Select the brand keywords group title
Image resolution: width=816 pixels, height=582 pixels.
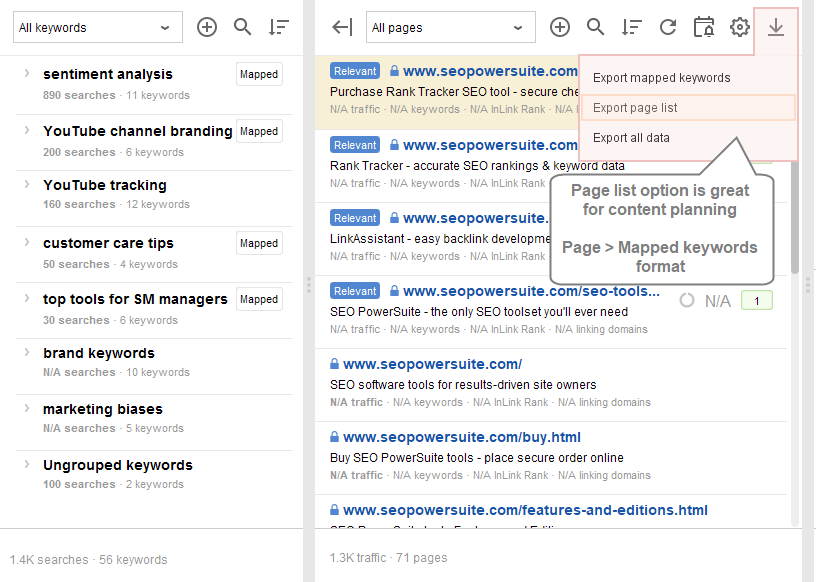tap(99, 353)
